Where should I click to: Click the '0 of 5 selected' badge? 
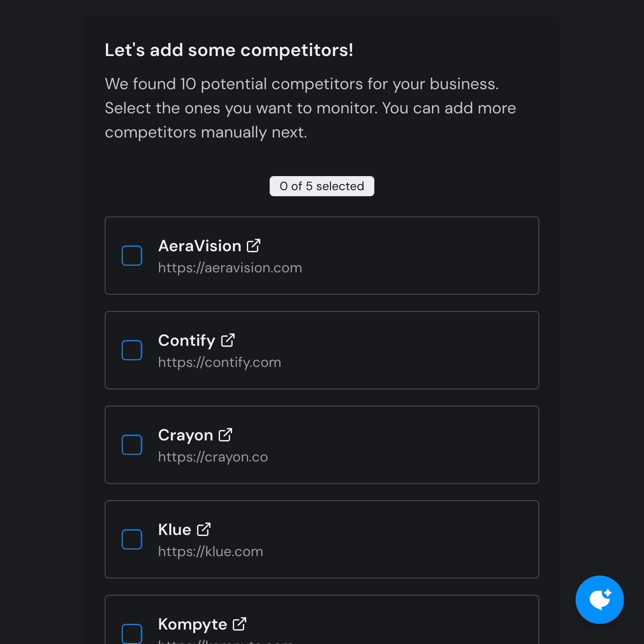coord(322,186)
